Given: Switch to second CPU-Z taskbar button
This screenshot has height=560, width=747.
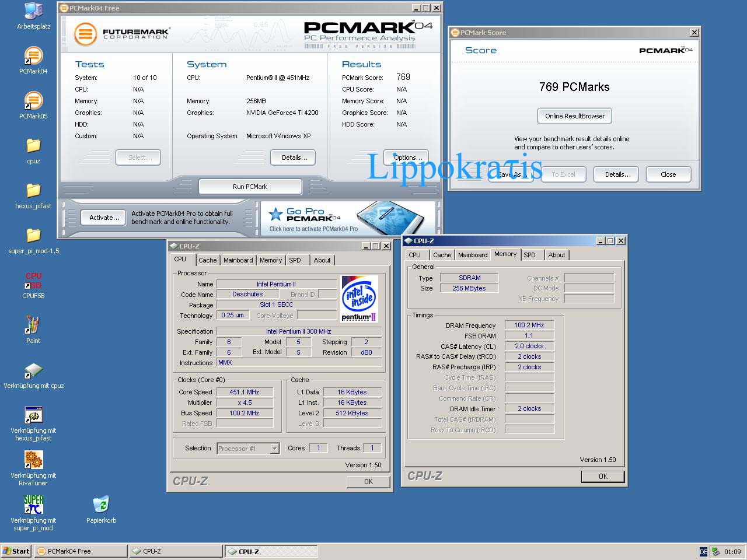Looking at the screenshot, I should pyautogui.click(x=271, y=551).
